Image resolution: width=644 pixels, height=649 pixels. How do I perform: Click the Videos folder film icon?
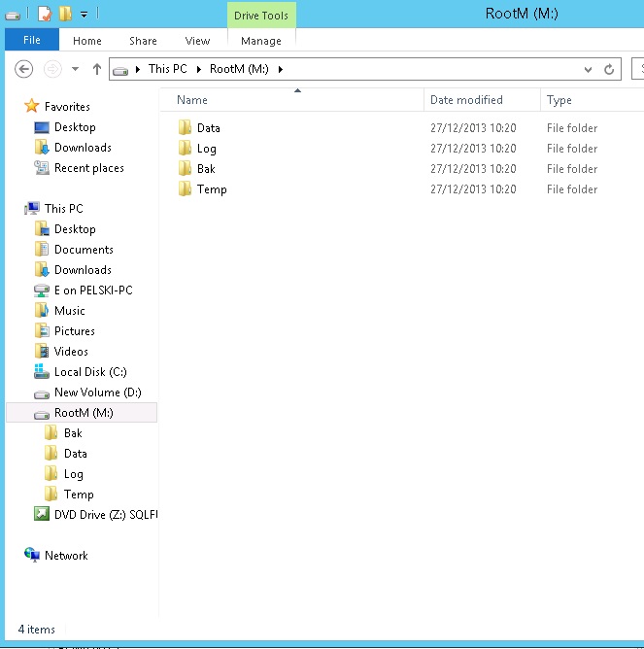42,351
